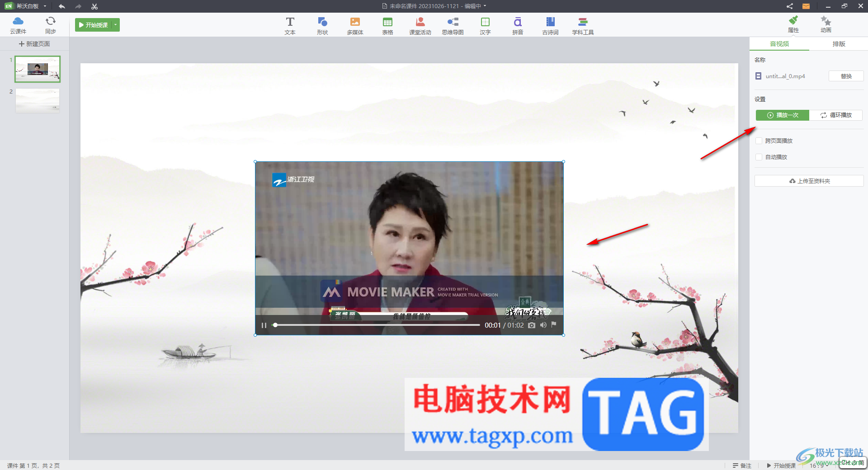868x470 pixels.
Task: Click the undo arrow in title bar
Action: (62, 6)
